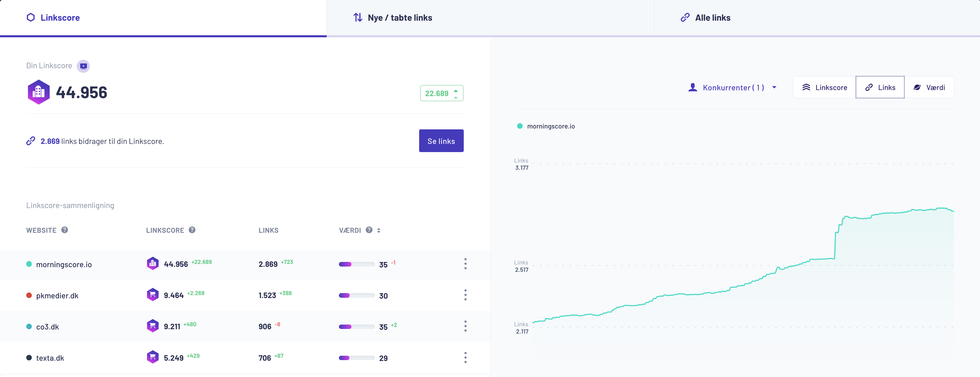Open the Konkurrenter (1) dropdown
Screen dimensions: 980x377
732,87
